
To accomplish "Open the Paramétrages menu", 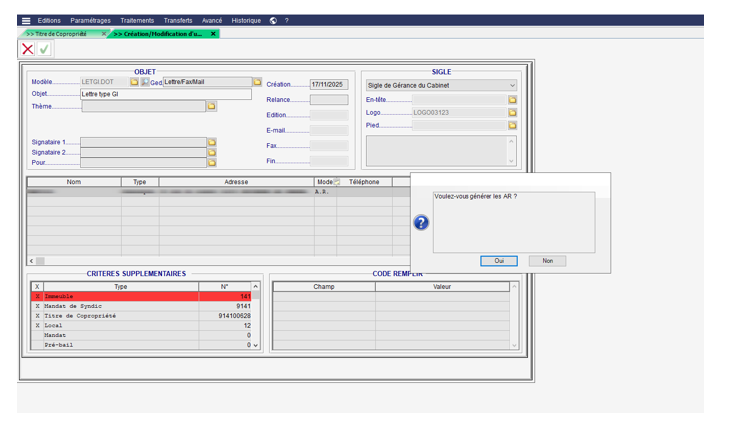I will click(x=91, y=20).
